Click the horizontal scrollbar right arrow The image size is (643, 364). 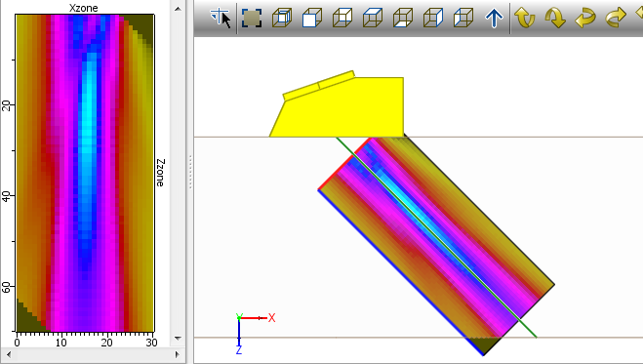click(x=178, y=354)
